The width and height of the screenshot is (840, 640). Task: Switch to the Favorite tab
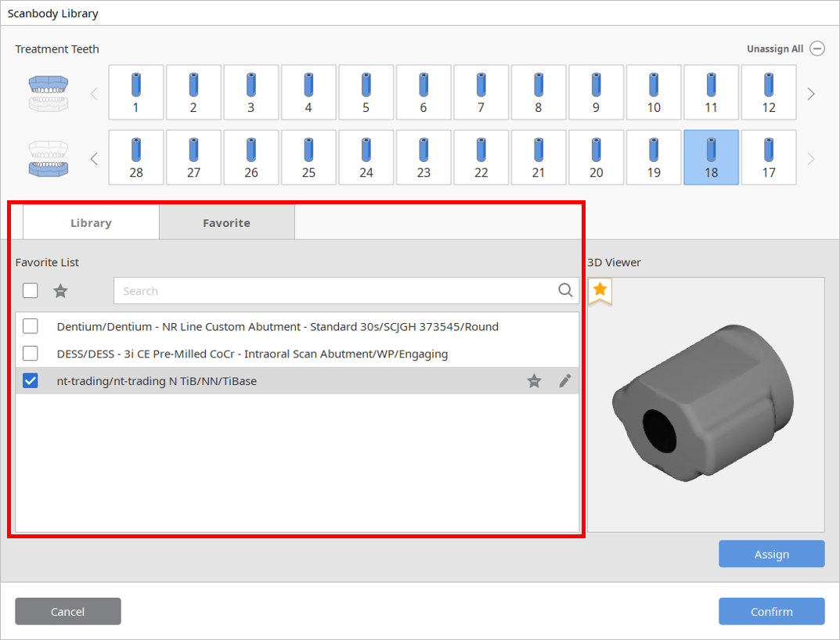click(x=226, y=223)
